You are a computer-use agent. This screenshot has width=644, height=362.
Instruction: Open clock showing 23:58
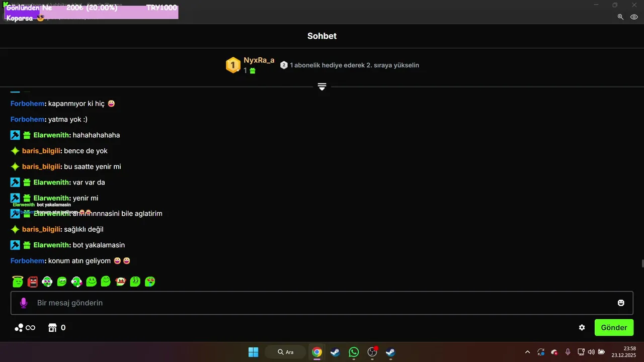[624, 351]
